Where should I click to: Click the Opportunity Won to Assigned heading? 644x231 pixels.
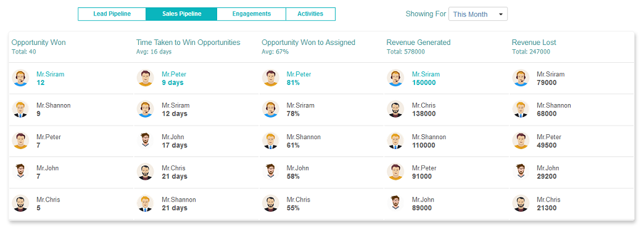308,43
